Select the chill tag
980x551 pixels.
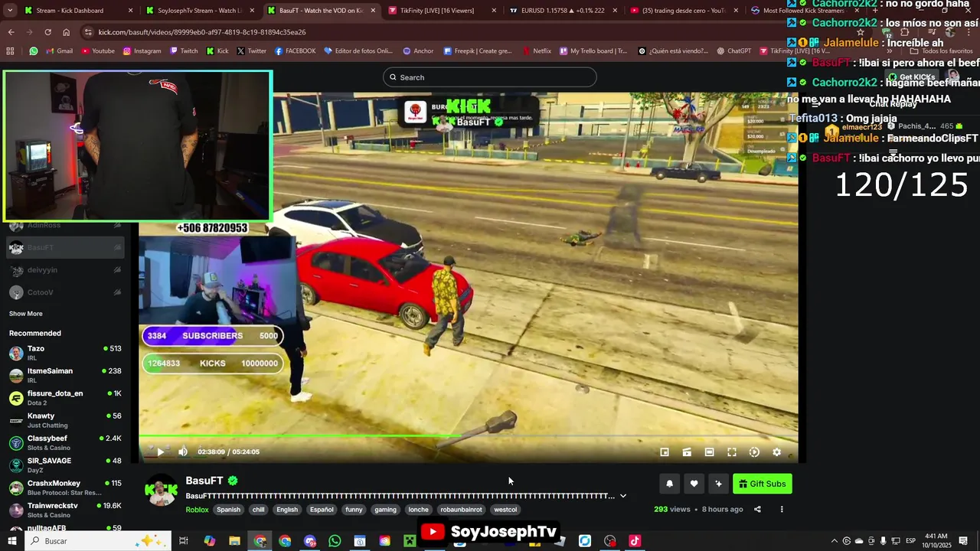(x=258, y=510)
